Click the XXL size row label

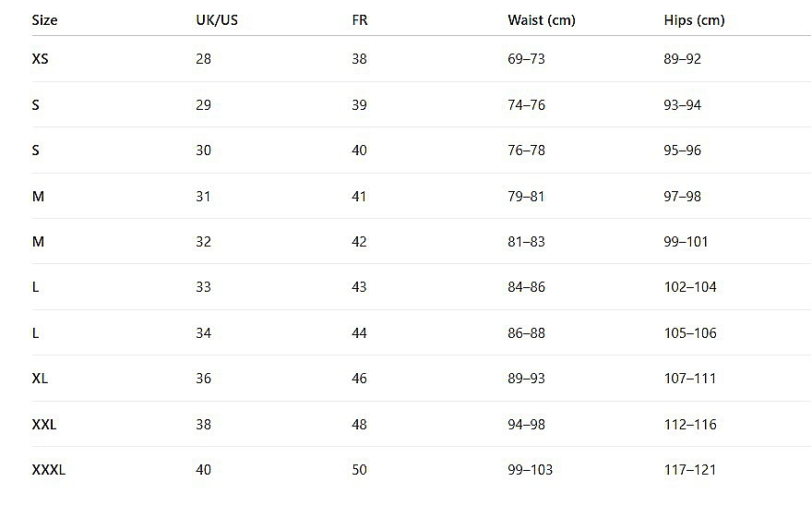coord(44,425)
